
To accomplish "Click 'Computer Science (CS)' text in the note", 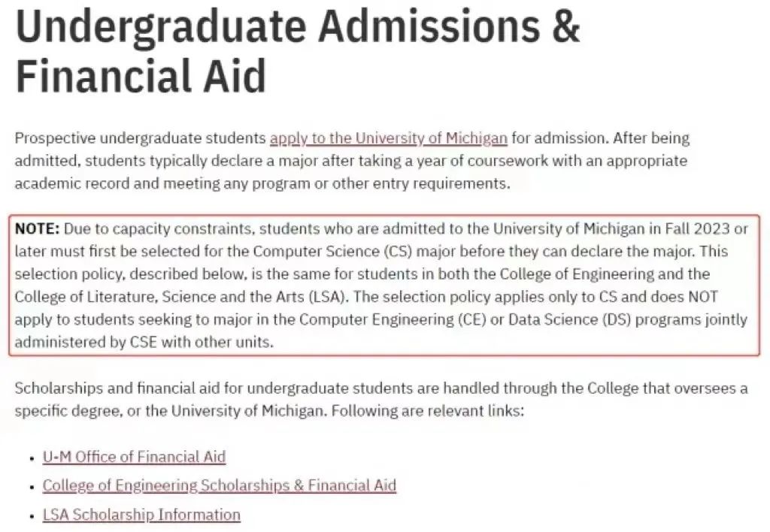I will pos(332,251).
